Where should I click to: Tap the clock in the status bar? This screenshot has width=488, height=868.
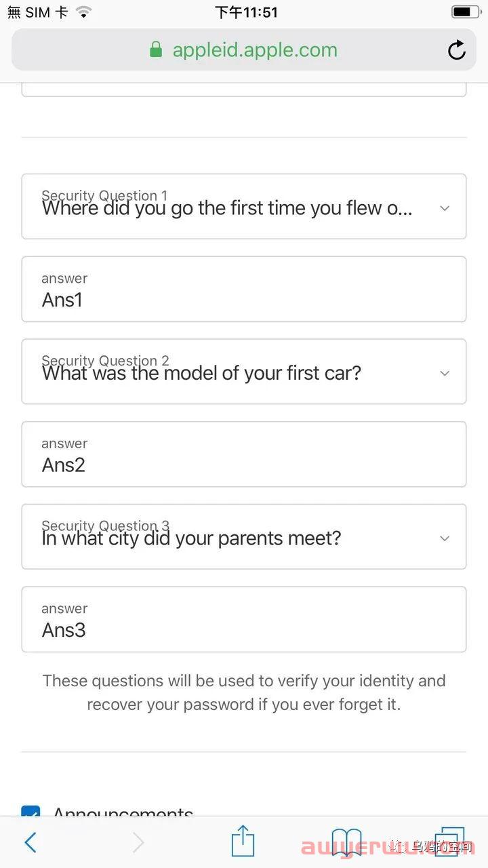tap(246, 12)
